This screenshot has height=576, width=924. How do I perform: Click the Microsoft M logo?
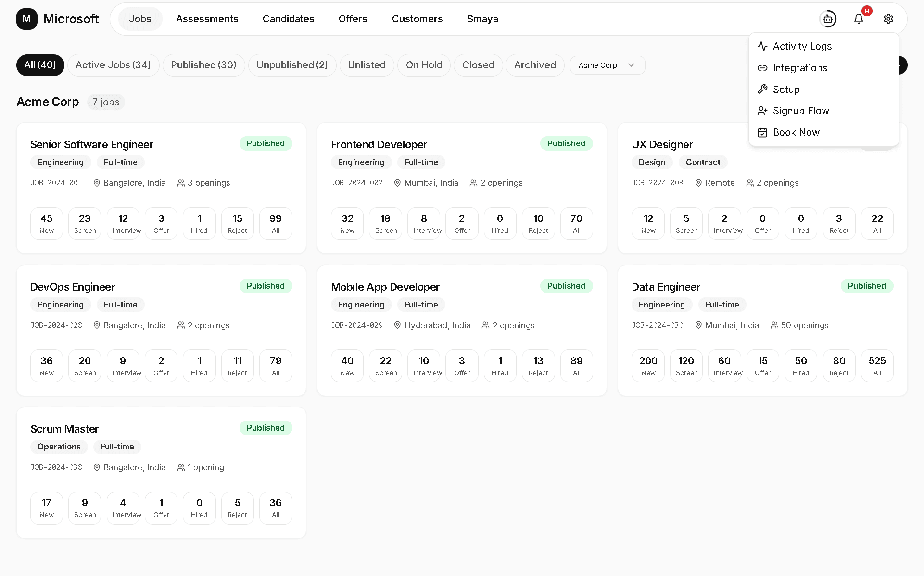27,19
